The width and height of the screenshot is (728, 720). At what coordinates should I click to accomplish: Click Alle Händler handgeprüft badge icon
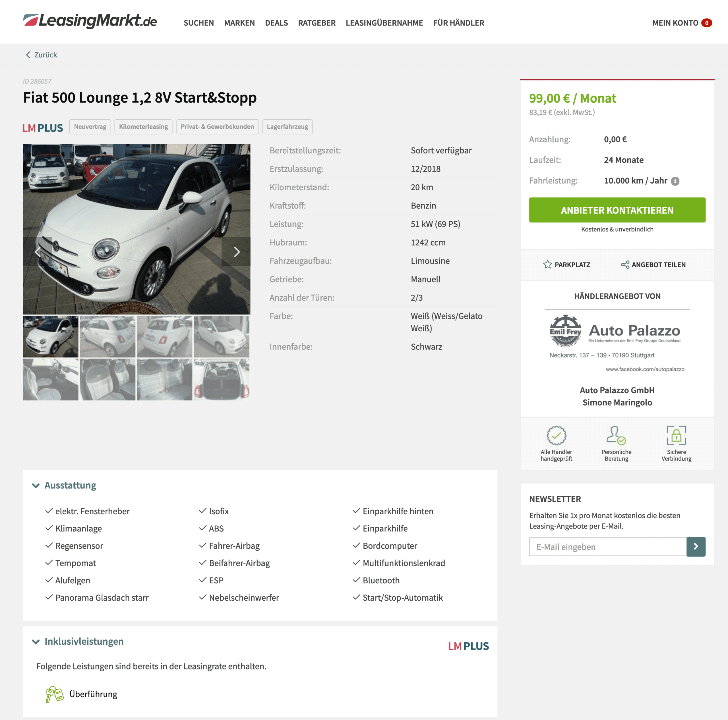tap(556, 435)
